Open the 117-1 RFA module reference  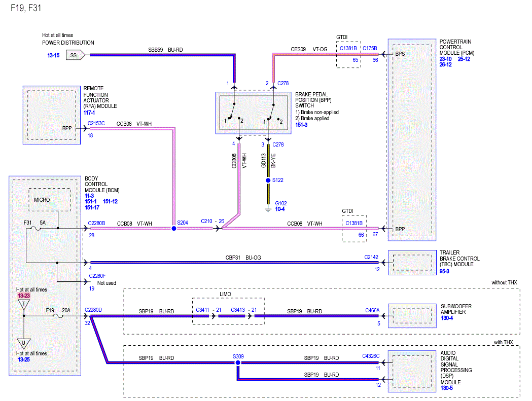tap(89, 113)
